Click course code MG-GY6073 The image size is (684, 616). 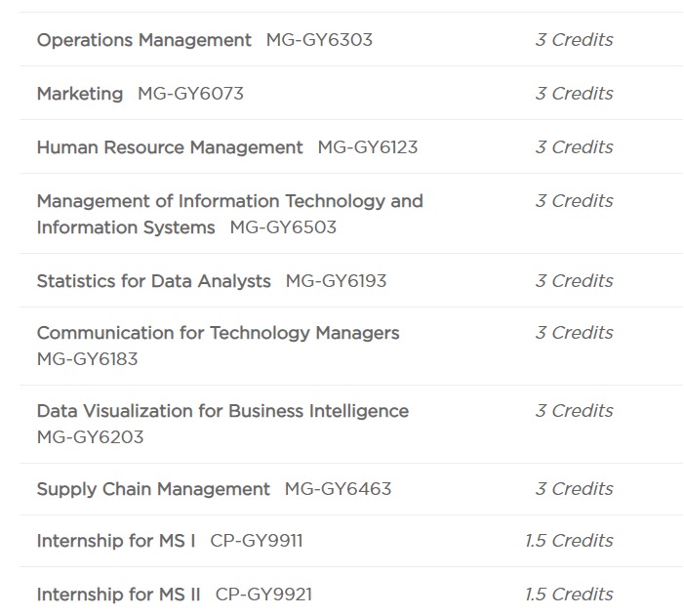[190, 94]
